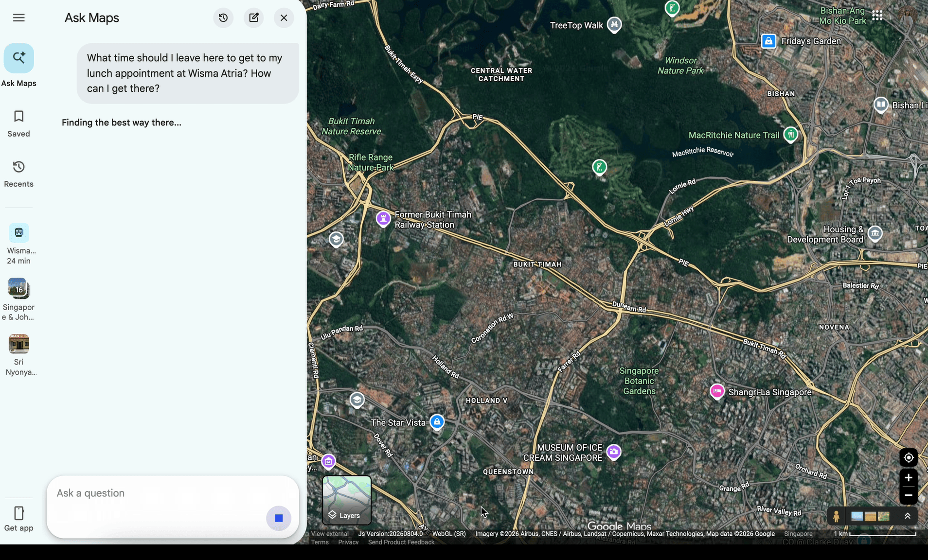This screenshot has height=560, width=928.
Task: Close the Ask Maps panel
Action: tap(284, 18)
